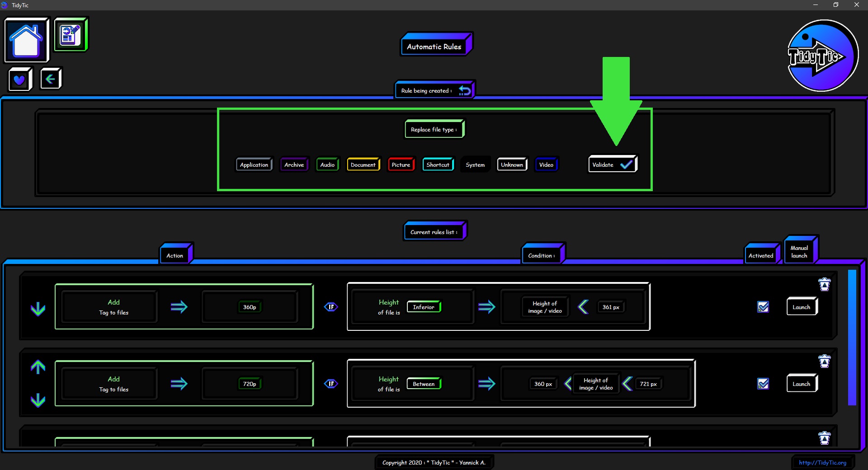Click the Rule being created label

point(426,90)
